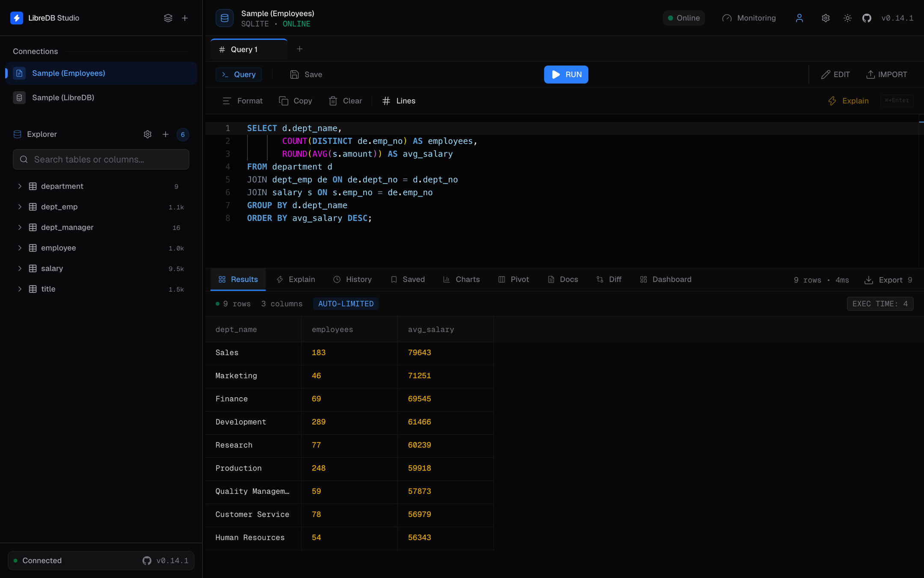Click Explain lightning button in toolbar
Viewport: 924px width, 578px height.
click(x=848, y=101)
